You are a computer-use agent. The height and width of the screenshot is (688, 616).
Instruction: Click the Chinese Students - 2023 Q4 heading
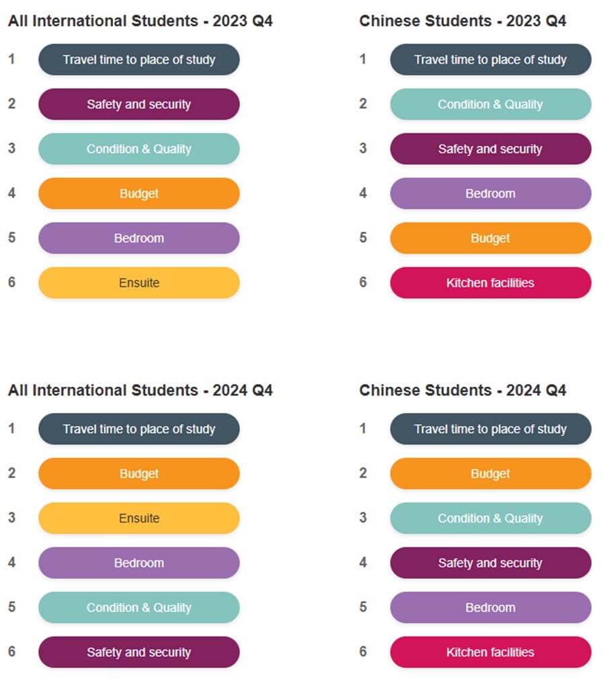463,21
